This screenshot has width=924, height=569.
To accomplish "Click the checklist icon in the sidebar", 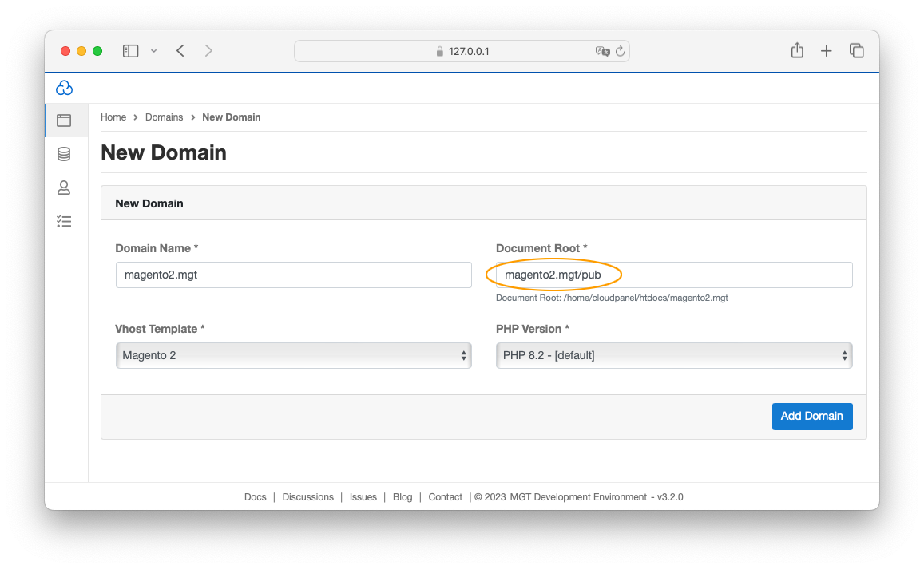I will coord(65,221).
